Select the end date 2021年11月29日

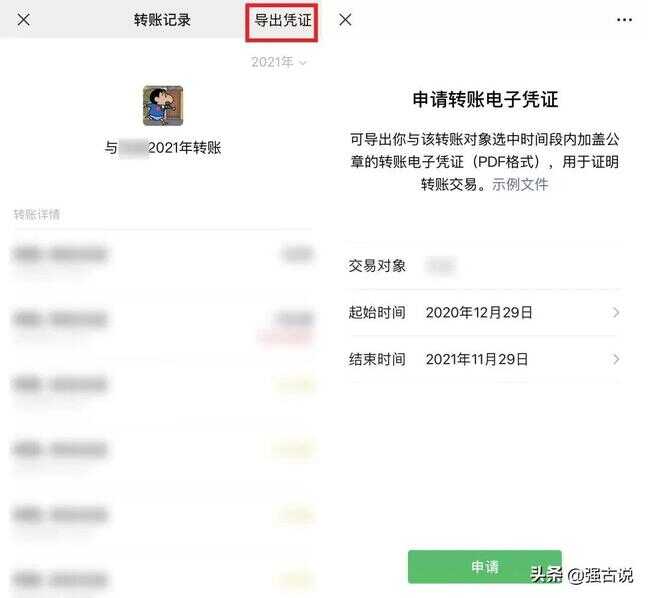coord(477,359)
